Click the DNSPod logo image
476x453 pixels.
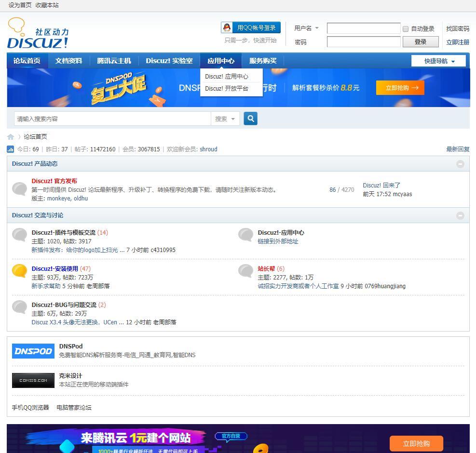33,351
